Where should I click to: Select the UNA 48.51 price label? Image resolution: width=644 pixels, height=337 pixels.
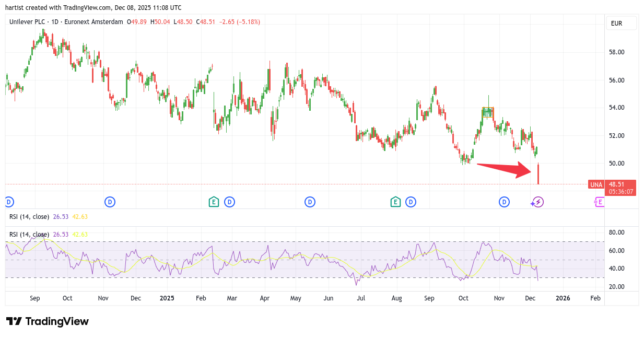612,184
